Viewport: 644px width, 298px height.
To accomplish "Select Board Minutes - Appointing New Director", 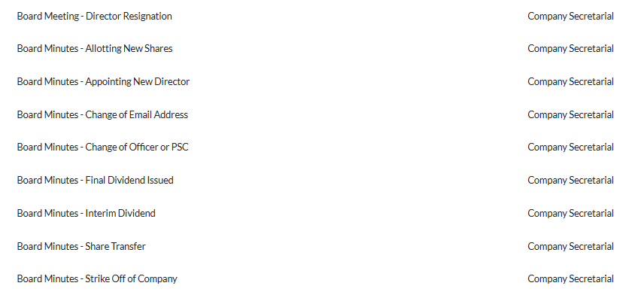I will click(103, 81).
